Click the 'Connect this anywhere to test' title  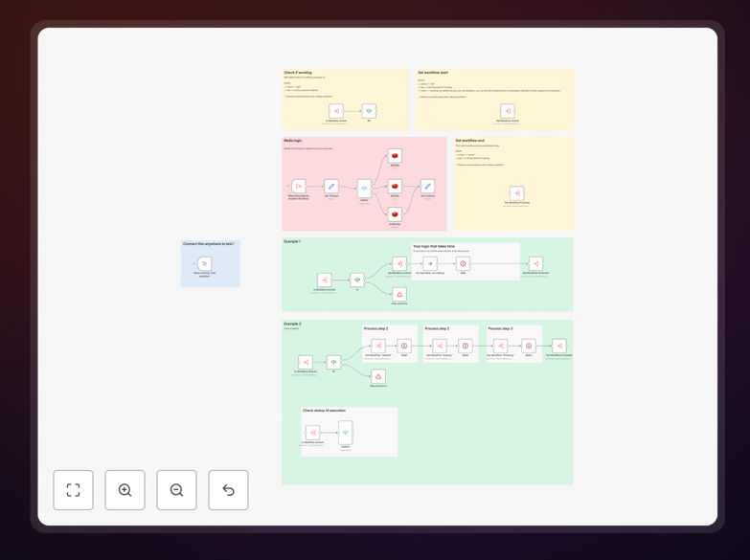tap(209, 244)
